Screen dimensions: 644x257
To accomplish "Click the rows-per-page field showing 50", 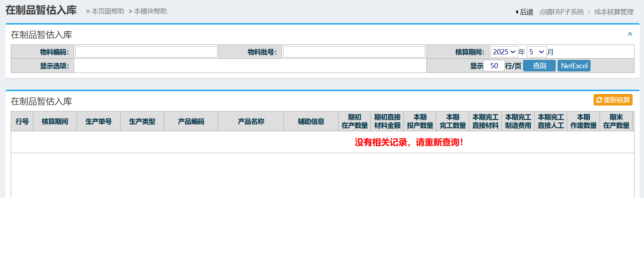I will click(x=494, y=66).
